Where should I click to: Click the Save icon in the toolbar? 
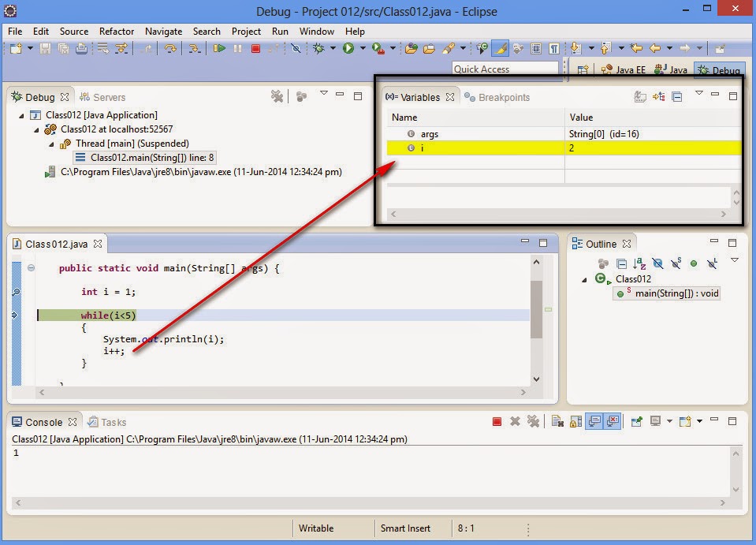[45, 48]
